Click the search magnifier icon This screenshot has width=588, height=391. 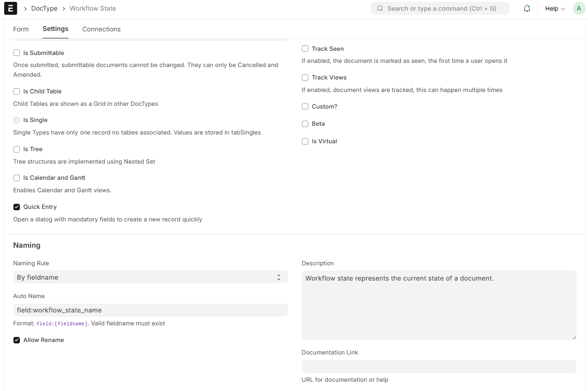tap(380, 8)
